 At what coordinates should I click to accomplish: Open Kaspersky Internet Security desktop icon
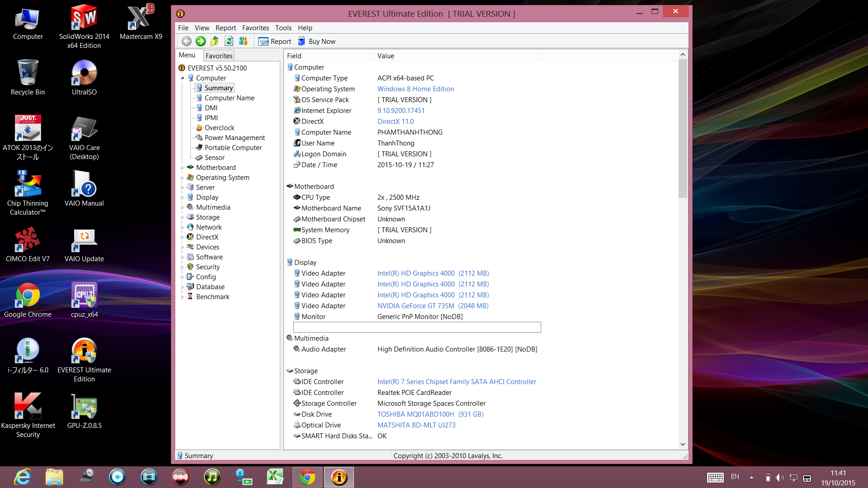pyautogui.click(x=28, y=416)
